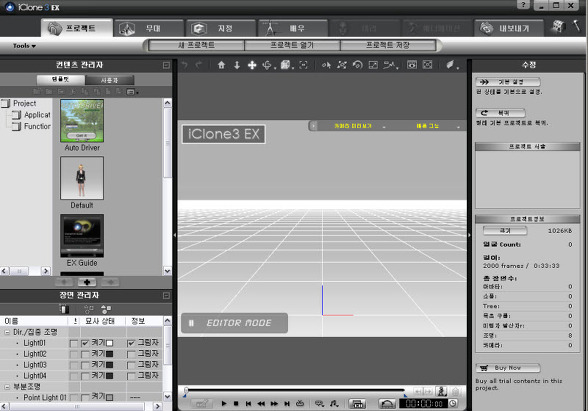
Task: Click the music note sound icon
Action: pyautogui.click(x=333, y=404)
